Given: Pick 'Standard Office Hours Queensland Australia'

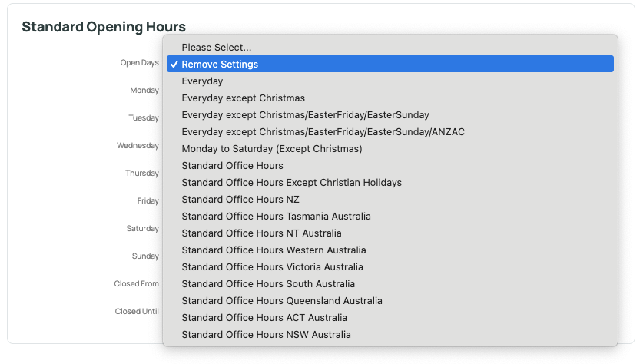Looking at the screenshot, I should (x=390, y=301).
